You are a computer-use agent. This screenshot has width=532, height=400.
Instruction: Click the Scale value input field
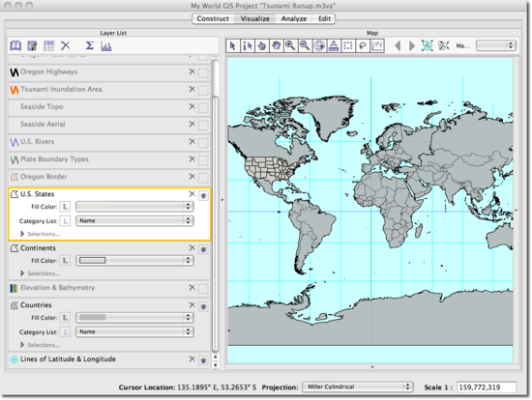pos(487,387)
